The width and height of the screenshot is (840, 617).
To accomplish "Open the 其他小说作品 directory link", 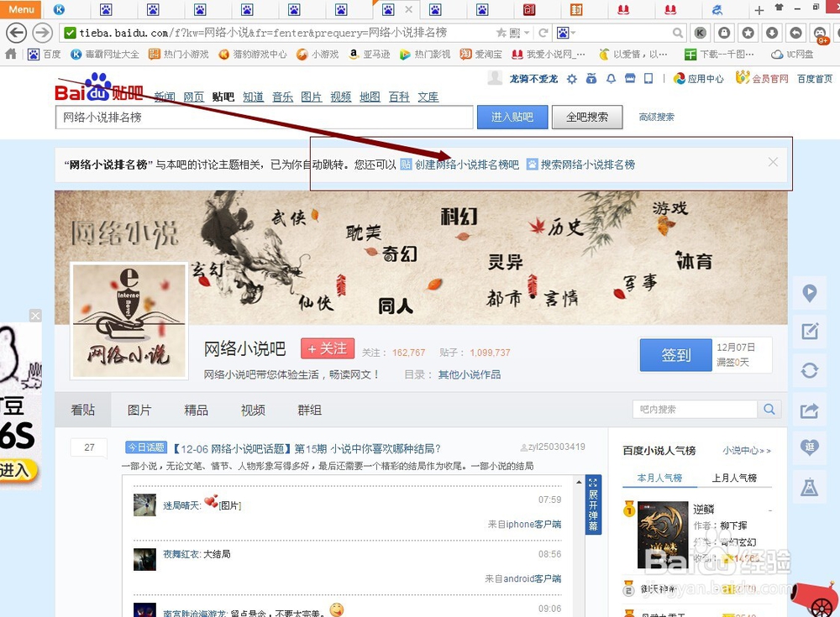I will pos(470,374).
